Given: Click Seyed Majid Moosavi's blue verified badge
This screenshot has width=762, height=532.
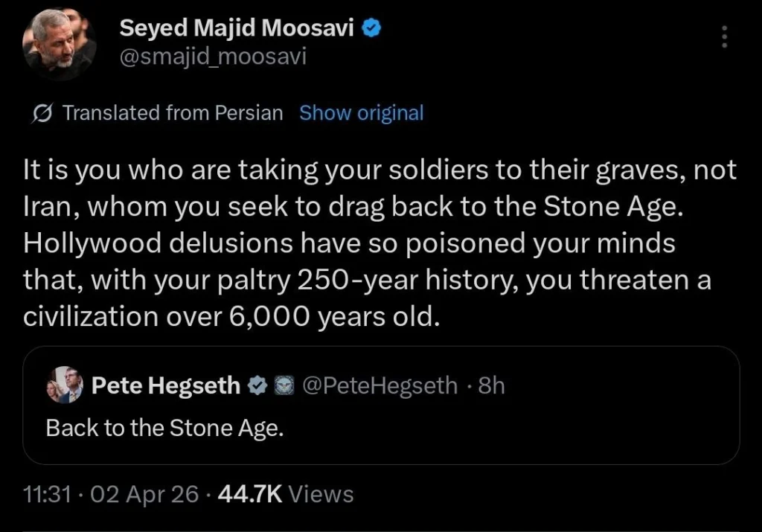Looking at the screenshot, I should tap(372, 29).
